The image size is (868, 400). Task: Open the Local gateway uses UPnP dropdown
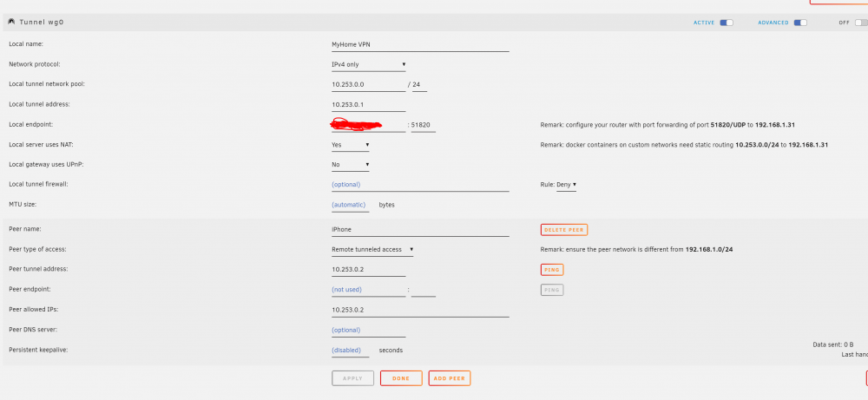(x=351, y=165)
